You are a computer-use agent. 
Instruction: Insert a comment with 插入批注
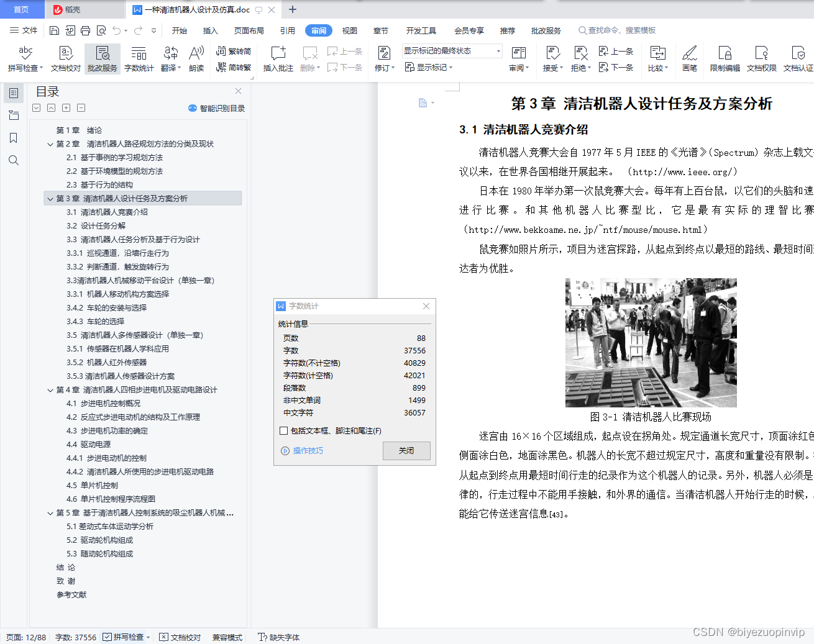click(278, 59)
